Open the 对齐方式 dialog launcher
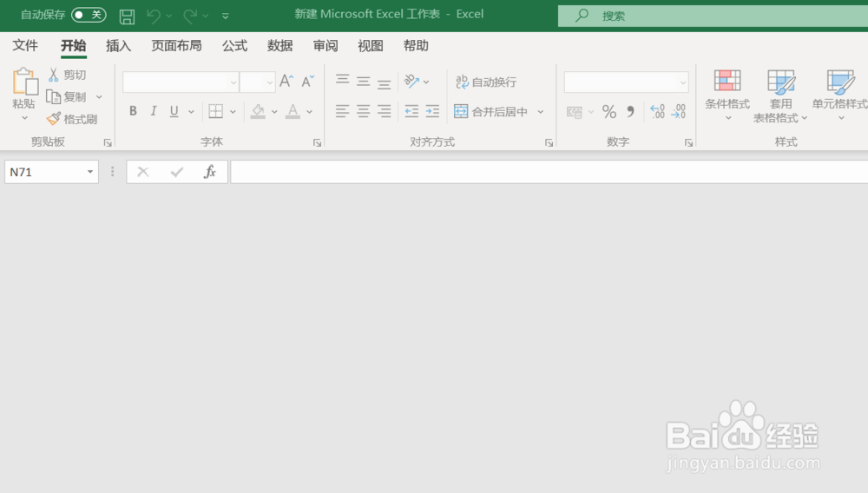This screenshot has height=493, width=868. (549, 142)
